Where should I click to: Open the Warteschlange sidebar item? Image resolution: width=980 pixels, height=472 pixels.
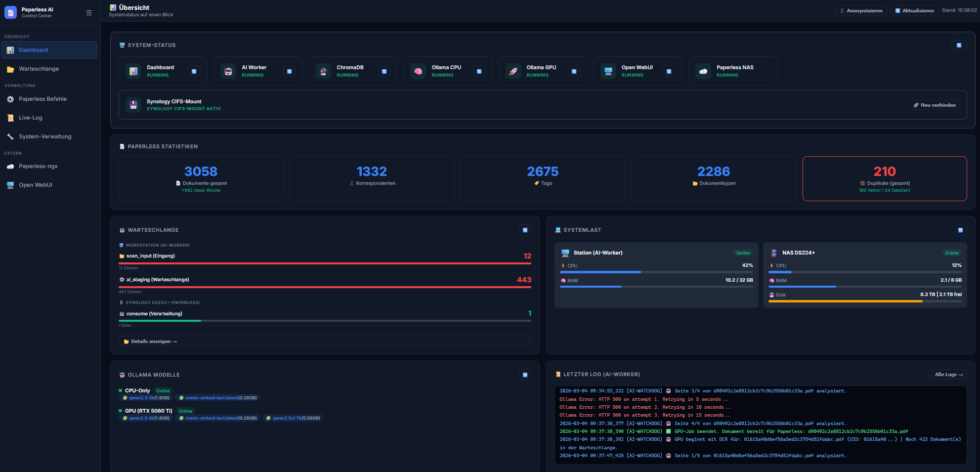tap(39, 69)
